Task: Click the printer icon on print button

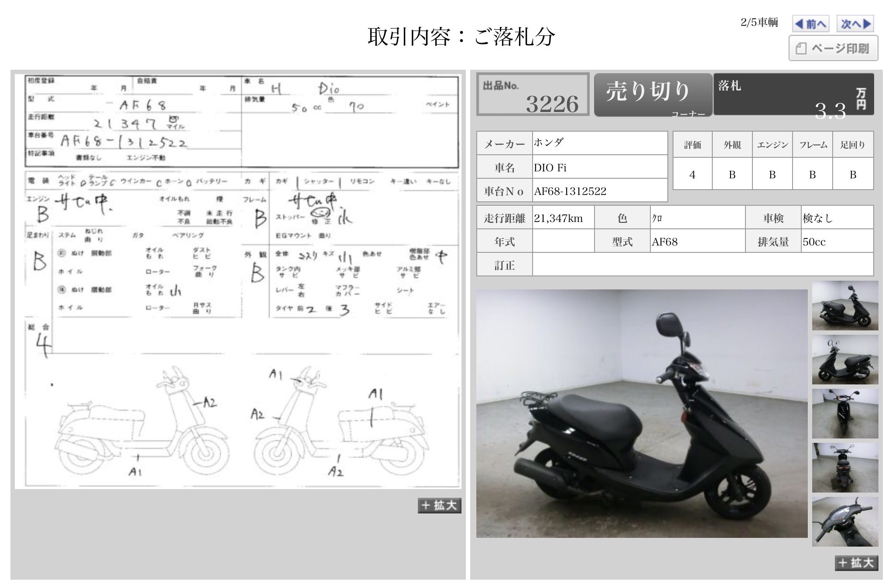Action: pos(801,48)
